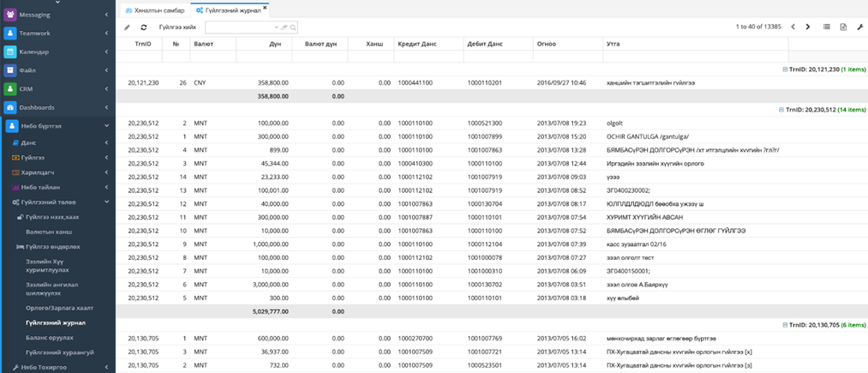The width and height of the screenshot is (868, 373).
Task: Open Зээлийн ангилал шилжүүлэх link
Action: pyautogui.click(x=52, y=289)
